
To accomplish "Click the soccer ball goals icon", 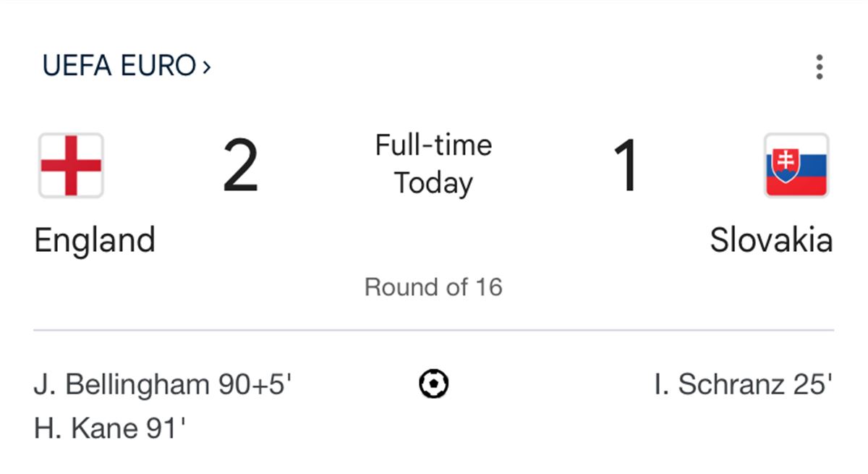I will click(434, 384).
